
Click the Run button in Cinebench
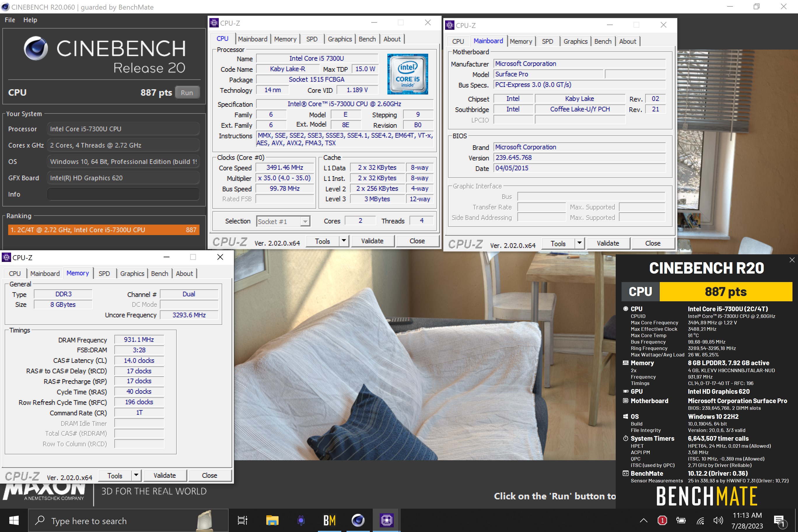pyautogui.click(x=187, y=93)
